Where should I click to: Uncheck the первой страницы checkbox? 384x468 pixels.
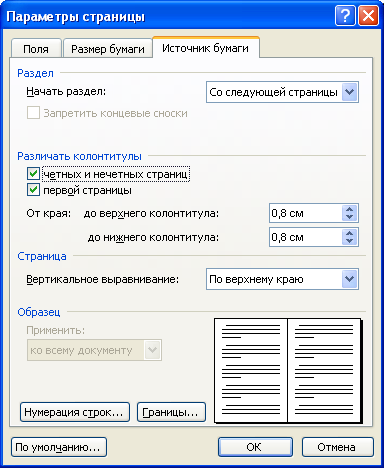click(x=33, y=190)
